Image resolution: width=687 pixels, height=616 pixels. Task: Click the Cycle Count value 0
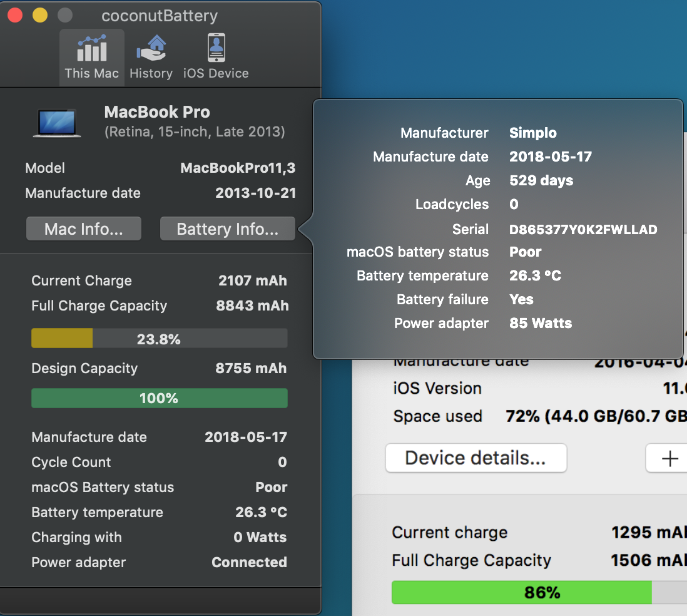(282, 462)
